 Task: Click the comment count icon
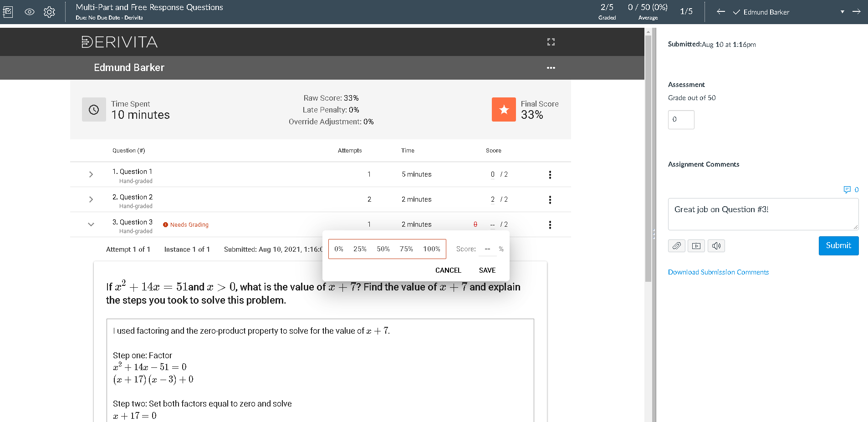coord(847,190)
